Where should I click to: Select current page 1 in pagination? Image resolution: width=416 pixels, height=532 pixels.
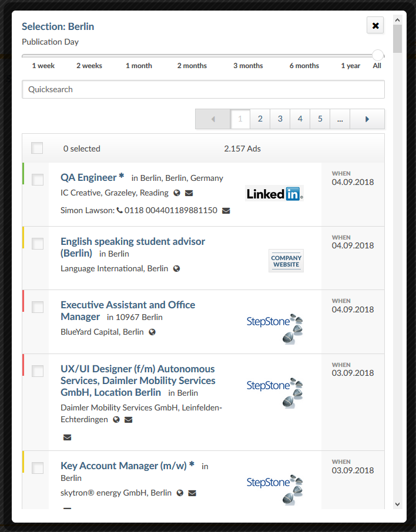[x=240, y=119]
